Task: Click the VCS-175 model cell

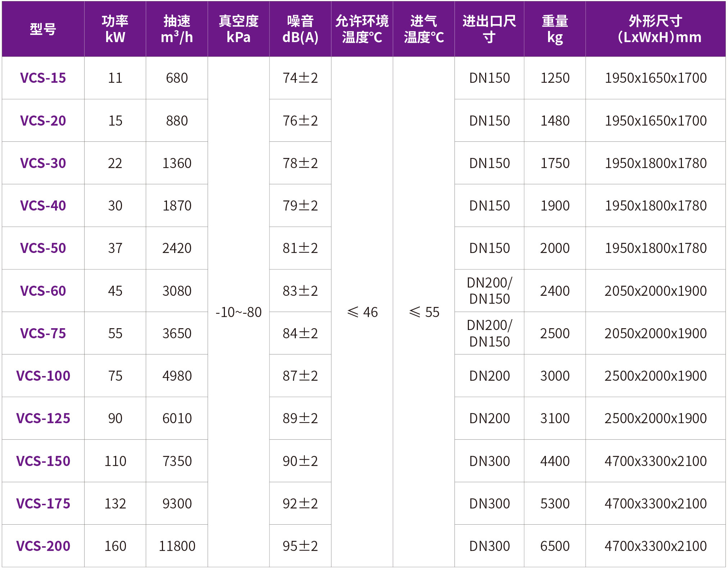Action: tap(43, 504)
